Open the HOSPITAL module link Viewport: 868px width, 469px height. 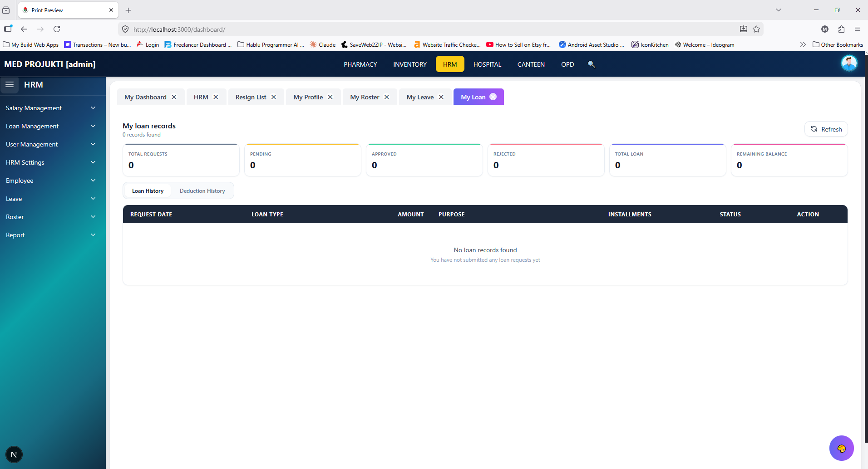click(487, 64)
